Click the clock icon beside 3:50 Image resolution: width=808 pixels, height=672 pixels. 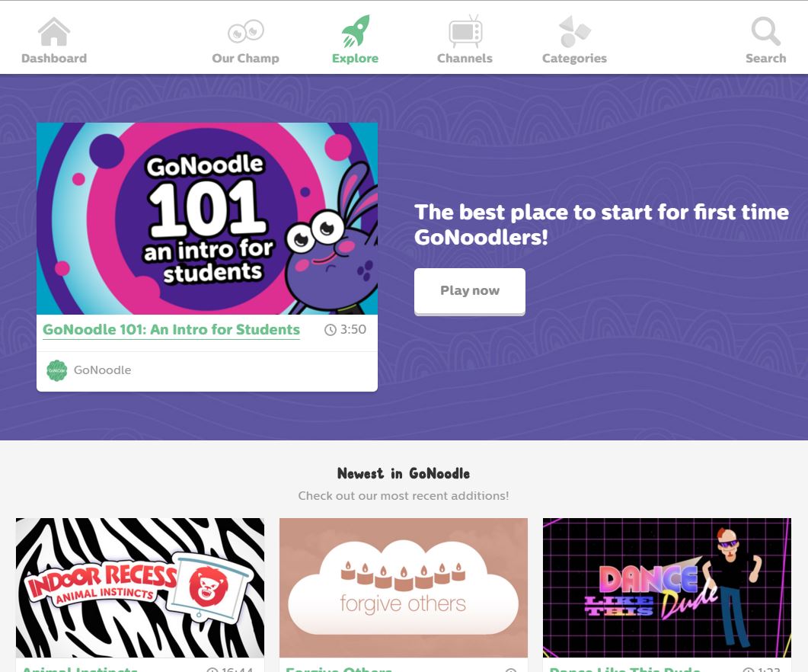331,330
